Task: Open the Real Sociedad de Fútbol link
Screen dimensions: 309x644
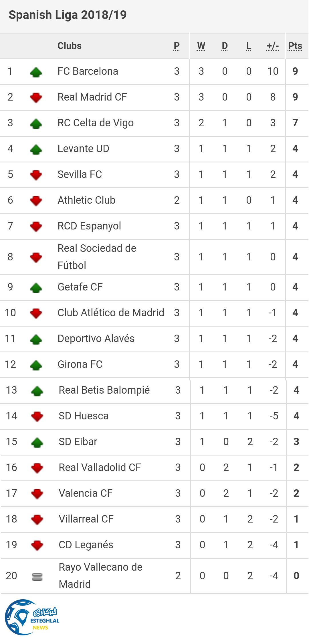Action: [x=97, y=257]
